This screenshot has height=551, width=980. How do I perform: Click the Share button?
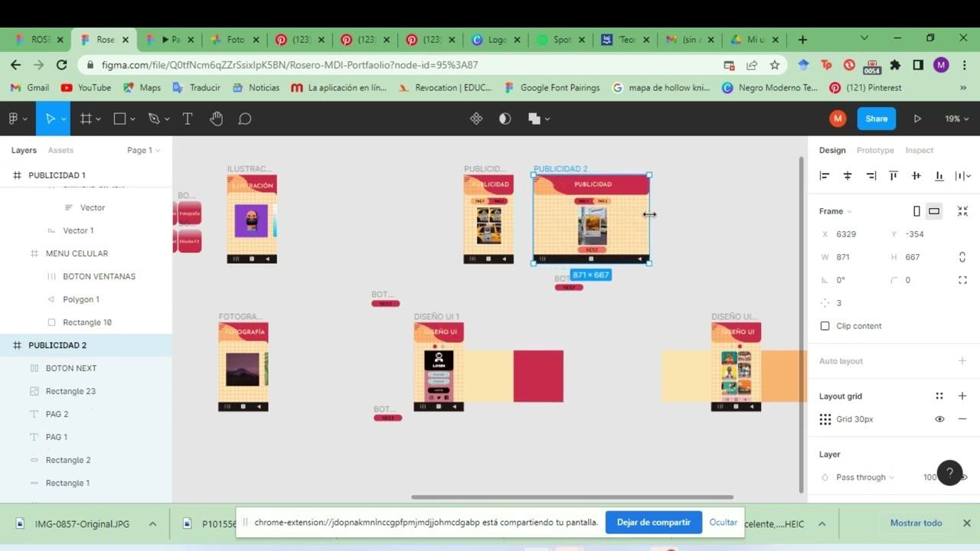click(877, 119)
